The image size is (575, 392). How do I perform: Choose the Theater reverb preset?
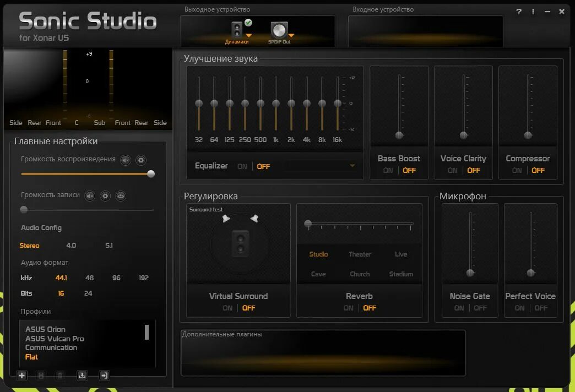click(x=360, y=254)
